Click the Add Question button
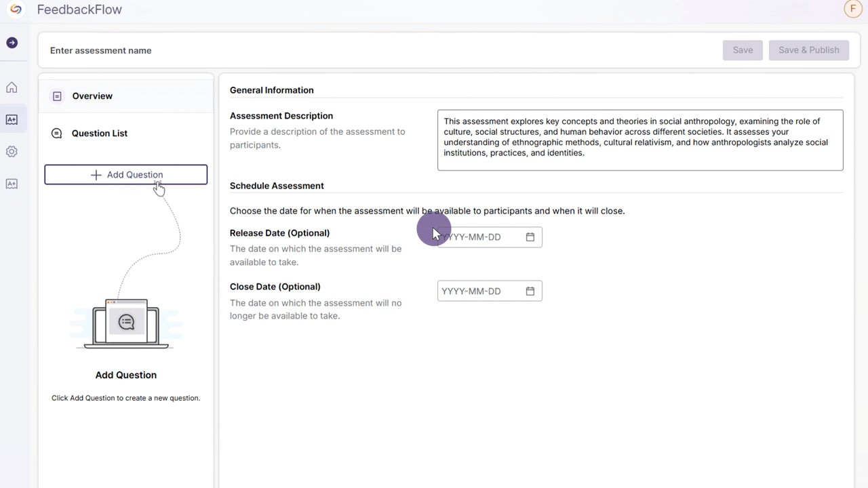Screen dimensions: 868x488 126,175
